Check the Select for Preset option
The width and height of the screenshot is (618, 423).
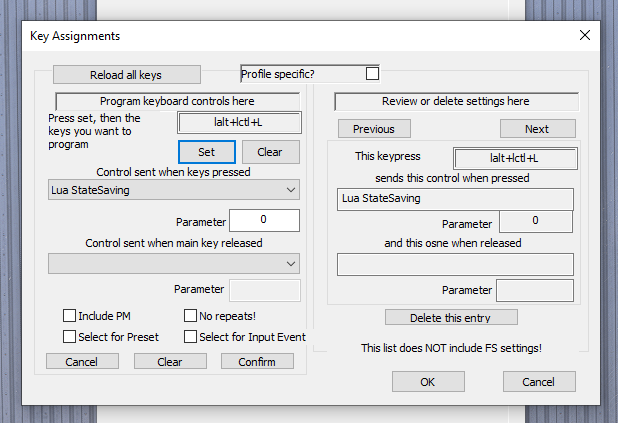point(70,337)
